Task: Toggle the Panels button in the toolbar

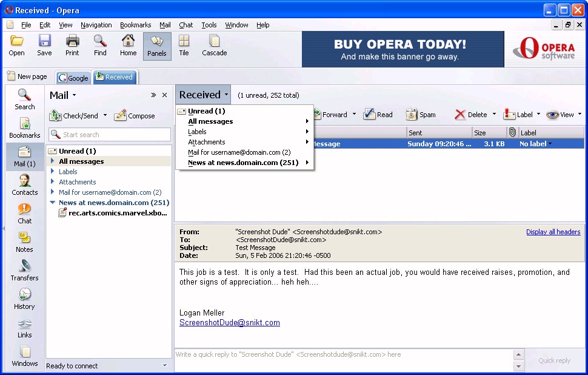Action: 156,46
